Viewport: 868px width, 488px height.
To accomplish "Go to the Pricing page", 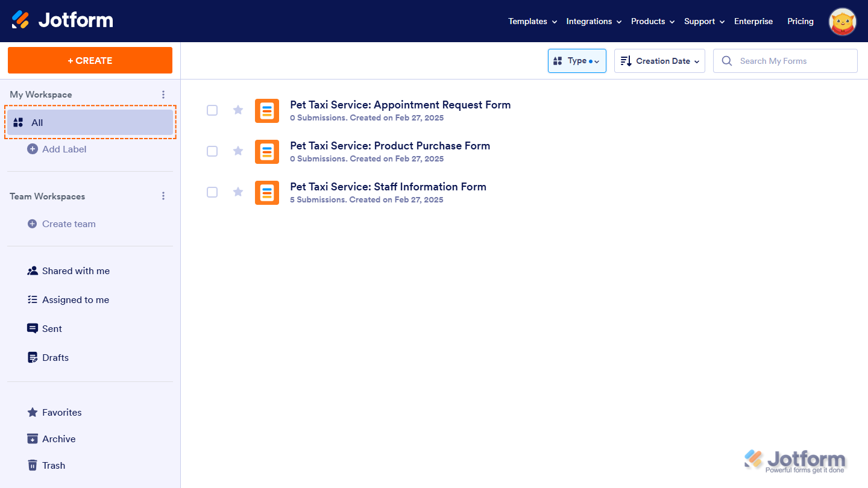I will [x=800, y=21].
